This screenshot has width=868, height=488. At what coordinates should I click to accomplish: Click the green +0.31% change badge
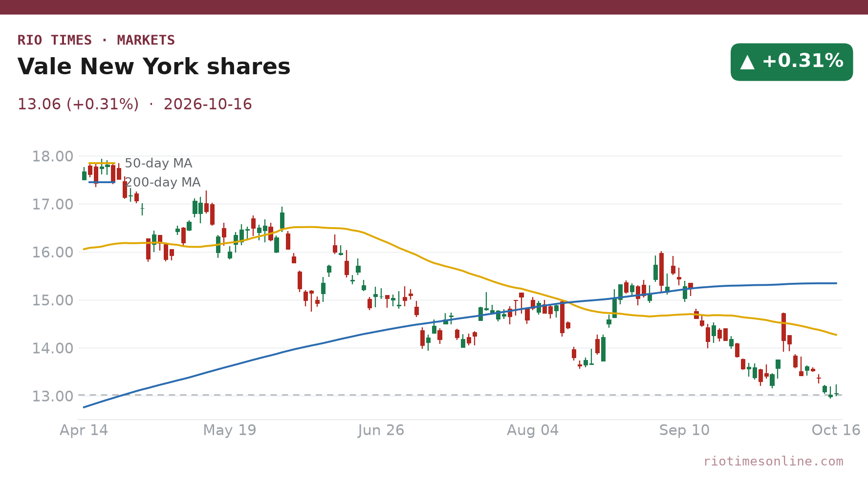pos(792,62)
